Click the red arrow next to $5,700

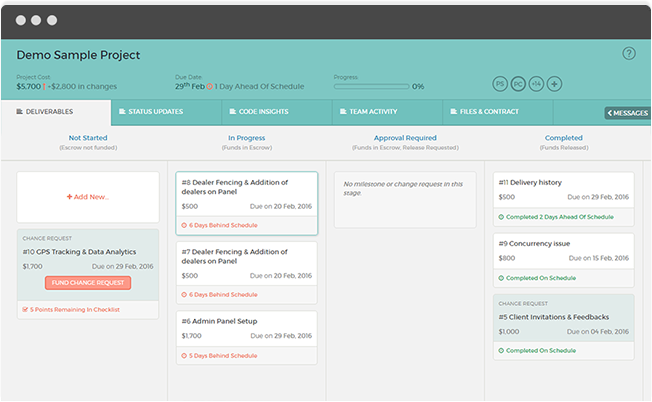click(x=44, y=86)
